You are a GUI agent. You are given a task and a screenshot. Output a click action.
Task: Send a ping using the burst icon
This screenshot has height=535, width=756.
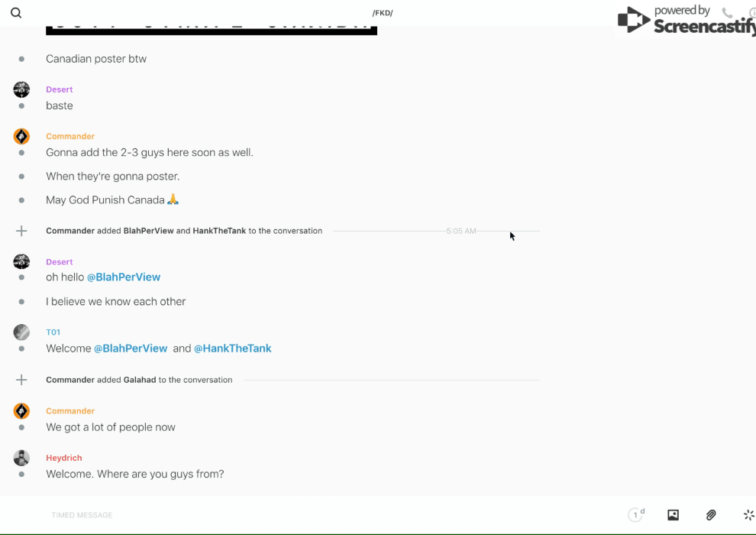pyautogui.click(x=748, y=515)
